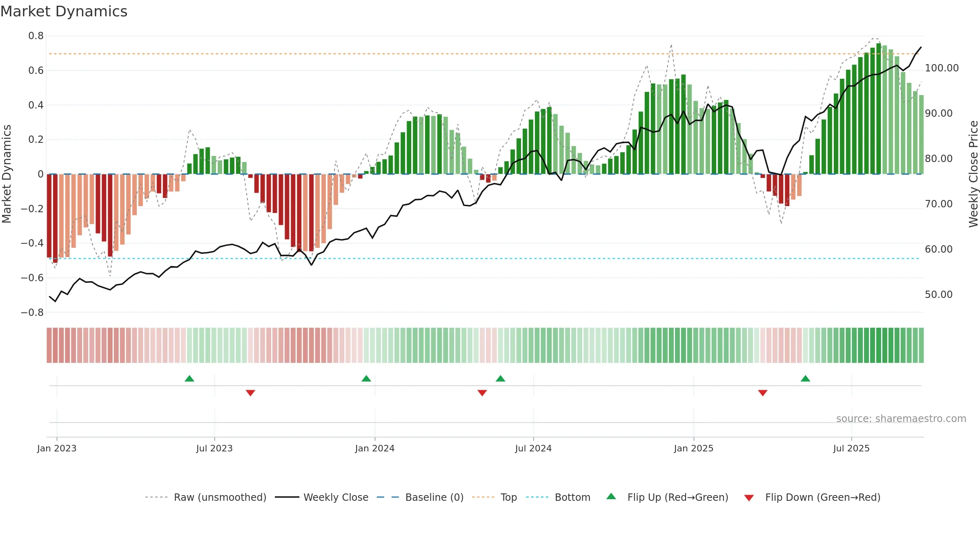980x551 pixels.
Task: Toggle the Baseline (0) legend entry
Action: click(420, 497)
